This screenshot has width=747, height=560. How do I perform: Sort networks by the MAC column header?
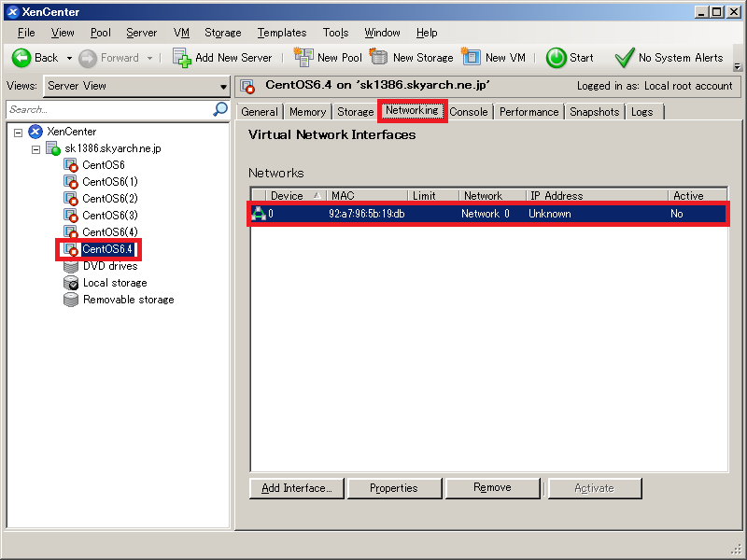coord(367,195)
